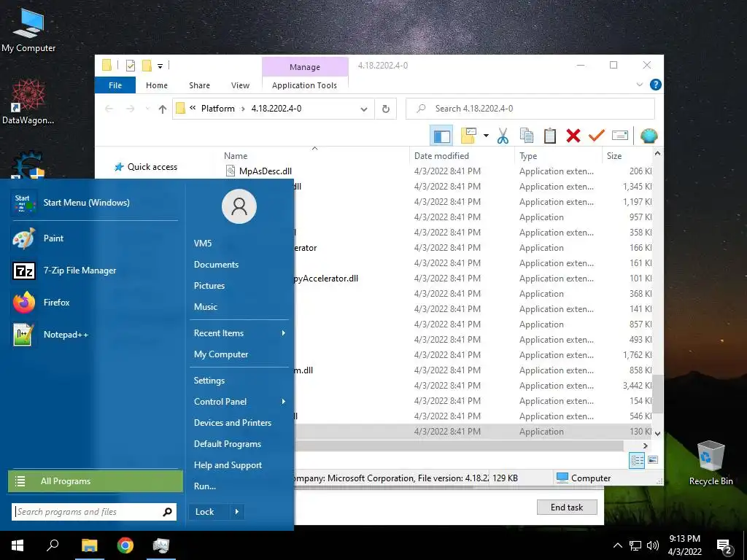Screen dimensions: 747x560
Task: Open the Recycle Bin
Action: [711, 462]
